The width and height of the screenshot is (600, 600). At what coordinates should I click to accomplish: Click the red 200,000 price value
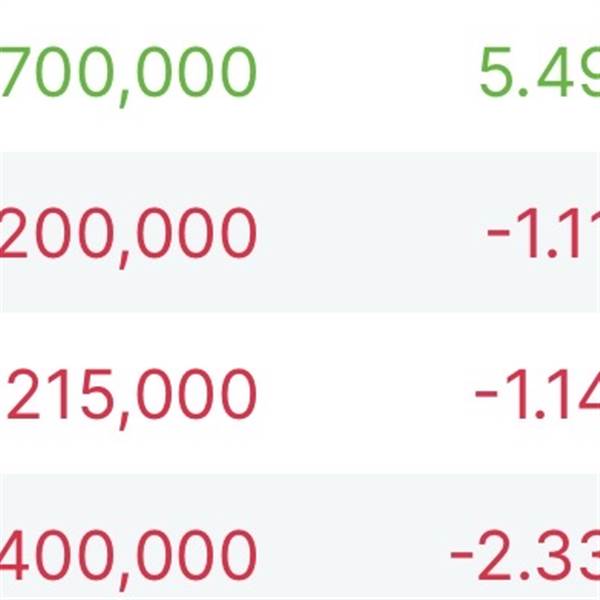[x=128, y=235]
